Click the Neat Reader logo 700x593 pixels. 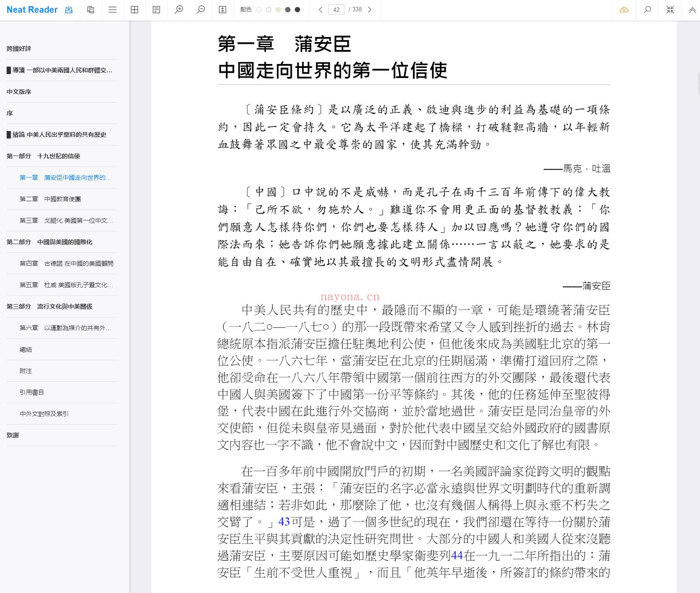click(32, 10)
